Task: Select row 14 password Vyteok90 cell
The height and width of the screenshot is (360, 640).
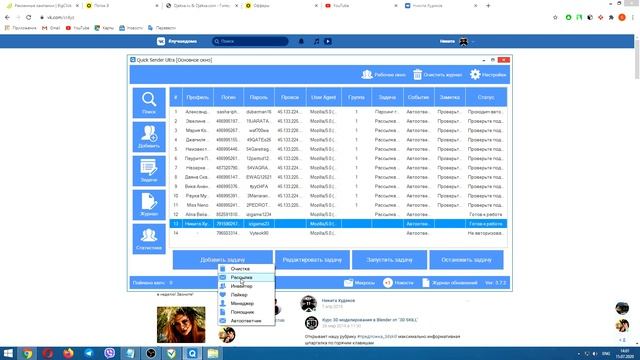Action: (x=259, y=233)
